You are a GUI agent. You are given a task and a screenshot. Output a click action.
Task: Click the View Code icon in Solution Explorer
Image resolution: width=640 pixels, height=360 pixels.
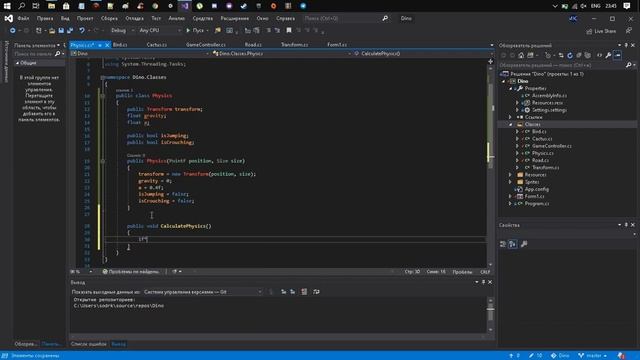pyautogui.click(x=599, y=55)
